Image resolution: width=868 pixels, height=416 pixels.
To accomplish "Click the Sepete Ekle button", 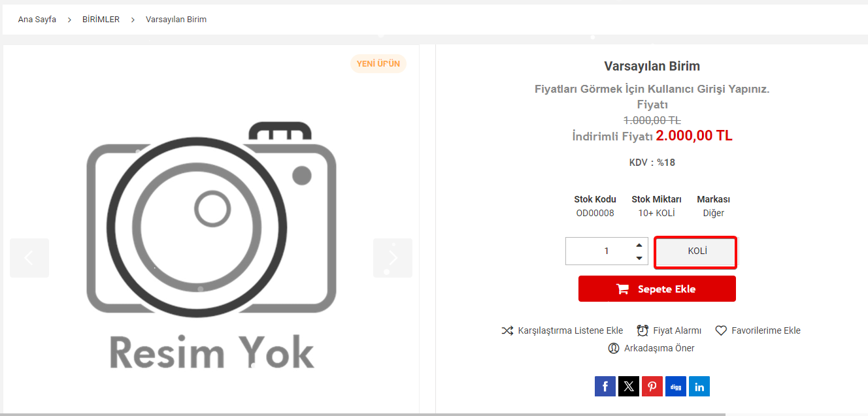I will (x=657, y=289).
